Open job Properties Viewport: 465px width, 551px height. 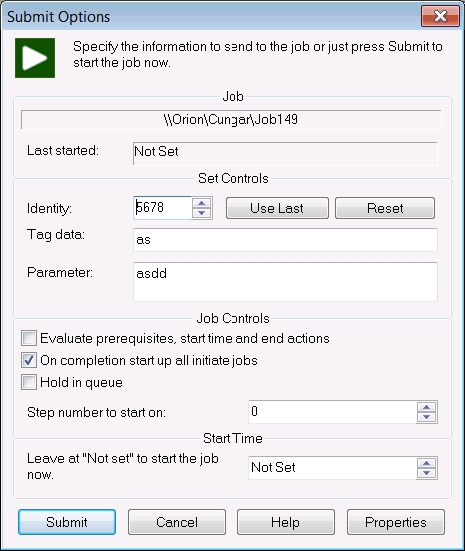396,522
